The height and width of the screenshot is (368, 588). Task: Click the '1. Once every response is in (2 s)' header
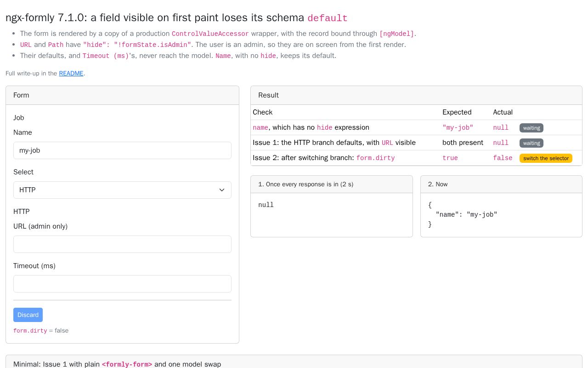pos(332,184)
